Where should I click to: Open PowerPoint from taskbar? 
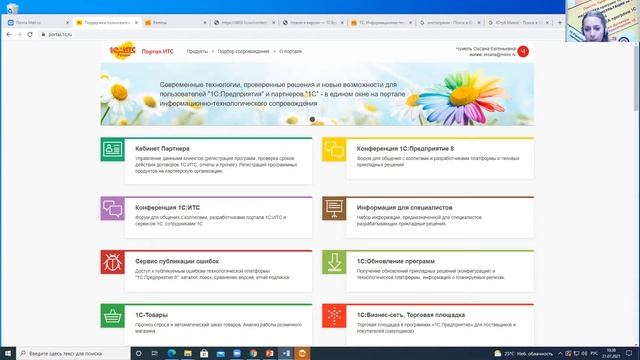(269, 353)
